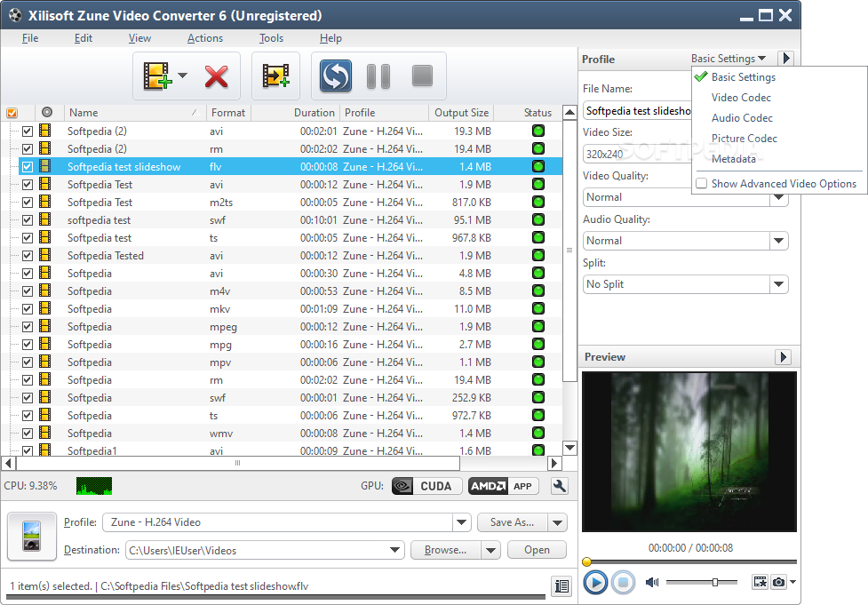Select Video Codec in settings menu
868x605 pixels.
pyautogui.click(x=741, y=98)
